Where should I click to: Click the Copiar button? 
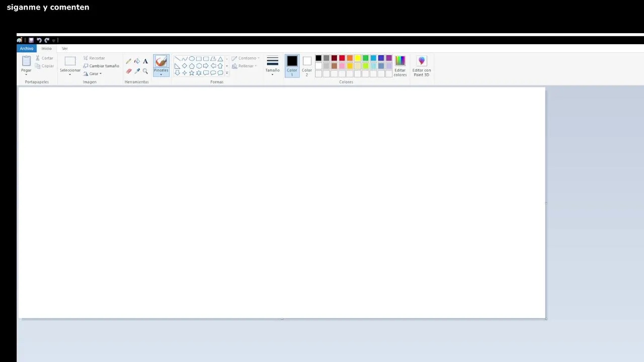pyautogui.click(x=44, y=66)
